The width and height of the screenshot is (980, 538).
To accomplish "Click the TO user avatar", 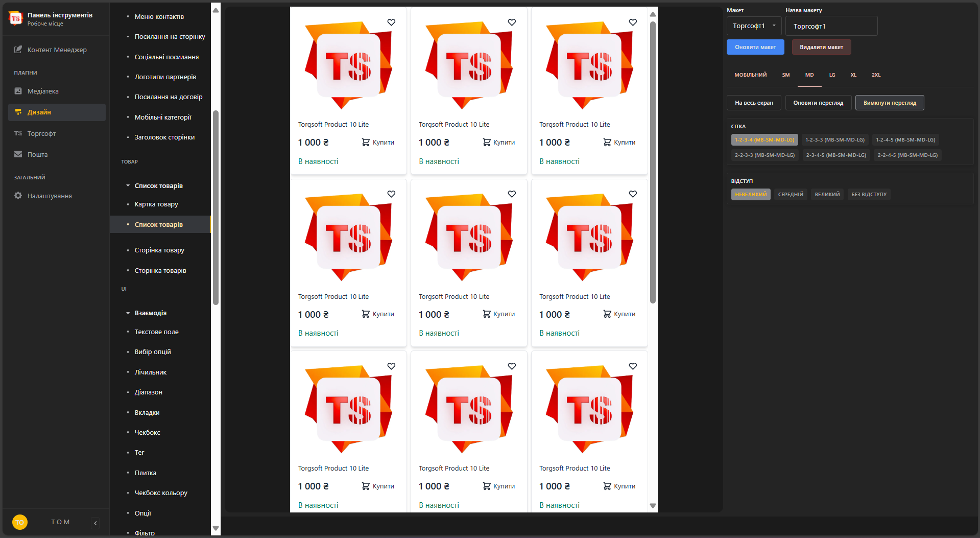I will point(20,522).
